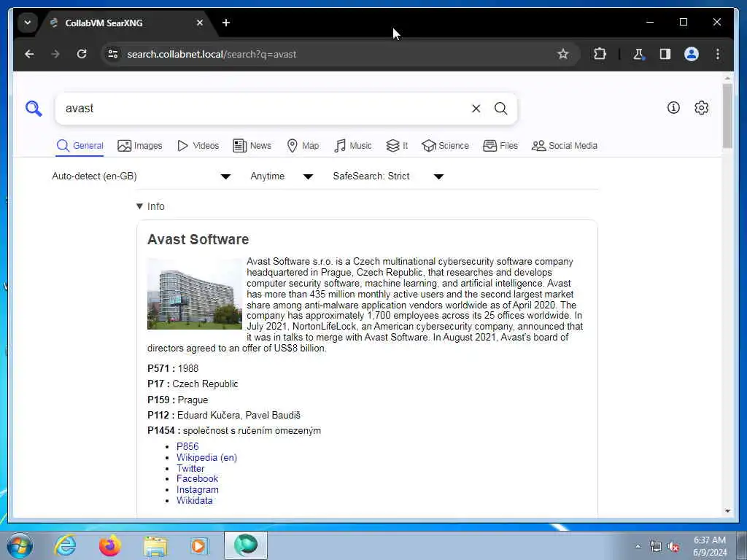747x560 pixels.
Task: Open the P856 link
Action: tap(187, 446)
